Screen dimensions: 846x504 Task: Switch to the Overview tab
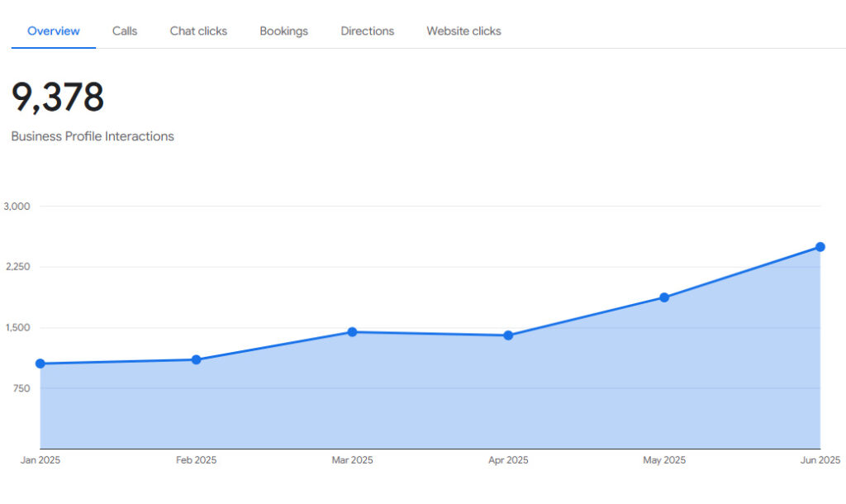pyautogui.click(x=54, y=31)
